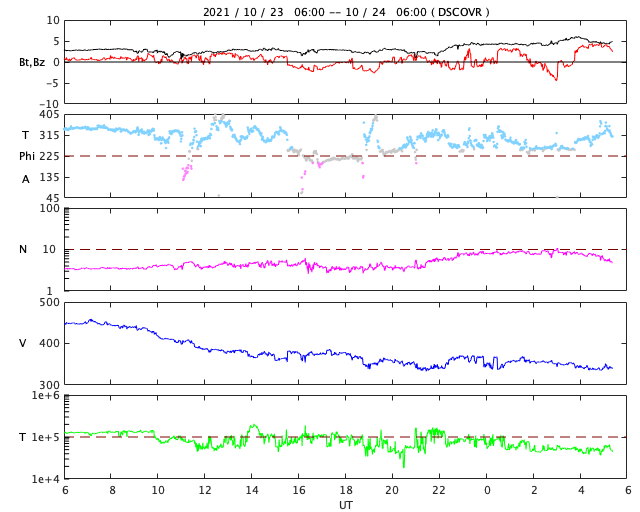The height and width of the screenshot is (512, 640).
Task: Click the '18' UT hour tick label
Action: coord(346,490)
